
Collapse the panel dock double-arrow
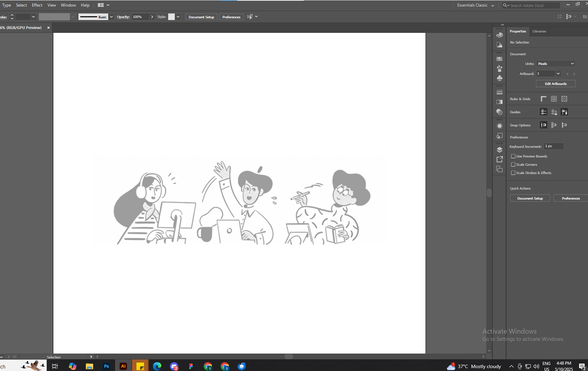pos(502,25)
